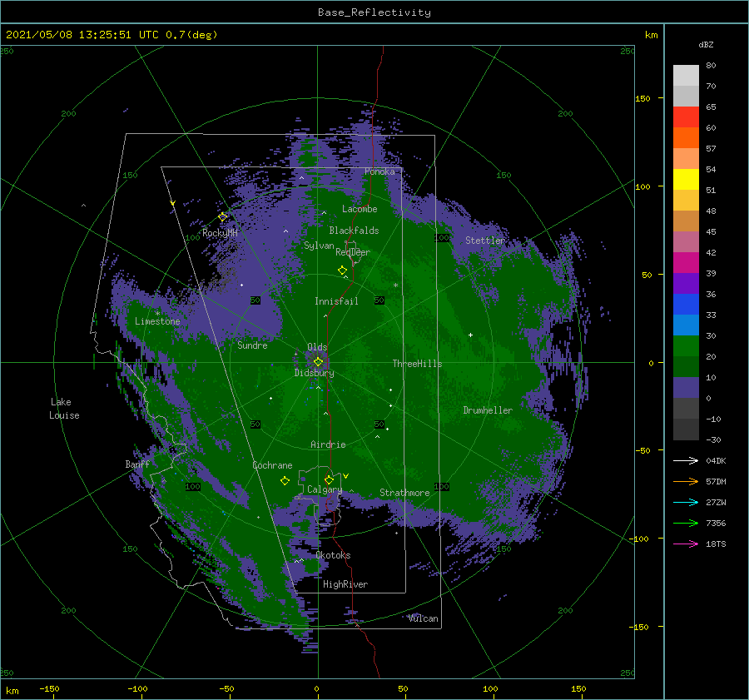The height and width of the screenshot is (700, 749).
Task: Select the yellow diamond marker near RockyMH
Action: point(222,217)
